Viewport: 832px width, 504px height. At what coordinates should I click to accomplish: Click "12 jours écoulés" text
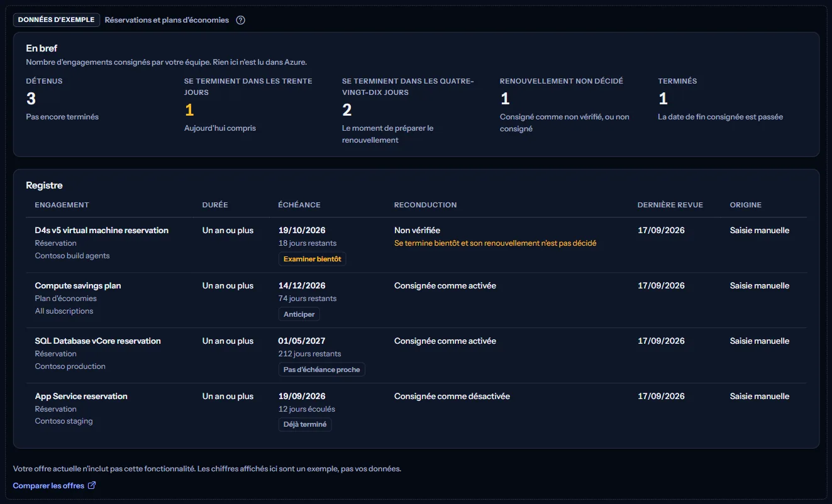[307, 409]
